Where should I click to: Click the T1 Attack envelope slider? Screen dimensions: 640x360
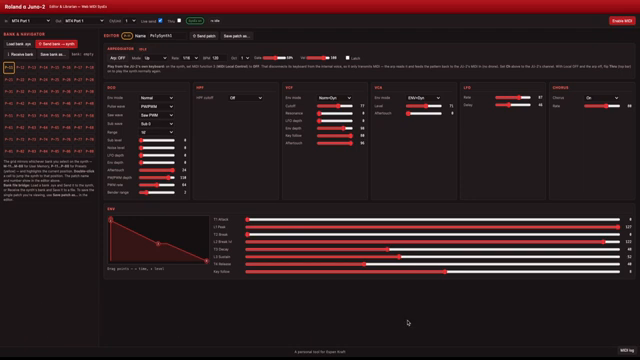point(433,220)
